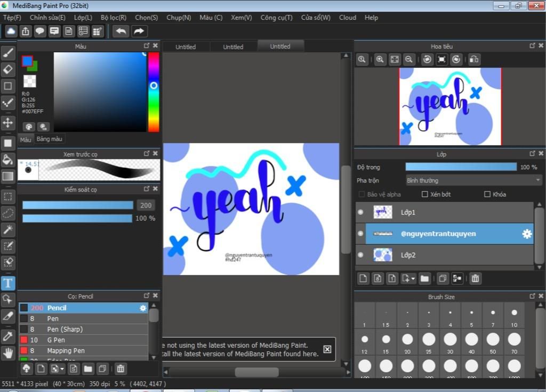Viewport: 546px width, 392px height.
Task: Select the Bucket fill tool
Action: click(x=8, y=160)
